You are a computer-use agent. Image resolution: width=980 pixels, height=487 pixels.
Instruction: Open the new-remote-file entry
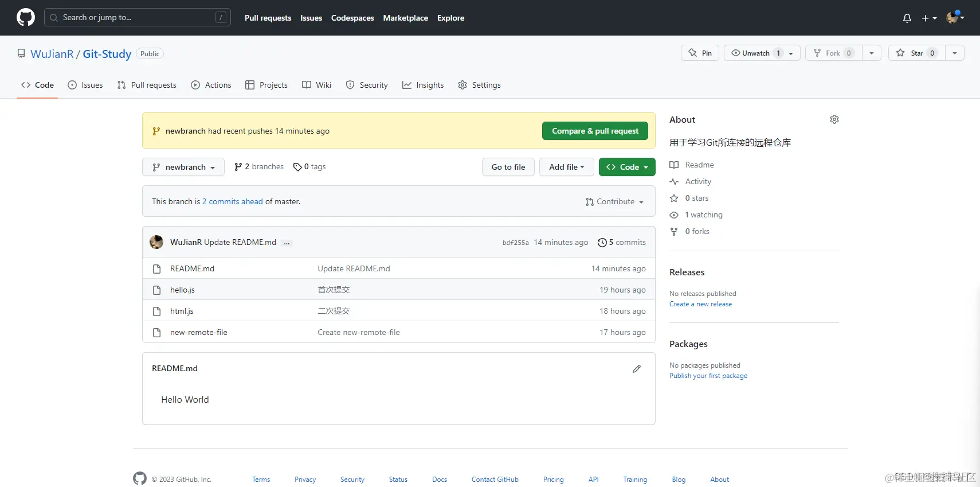199,333
